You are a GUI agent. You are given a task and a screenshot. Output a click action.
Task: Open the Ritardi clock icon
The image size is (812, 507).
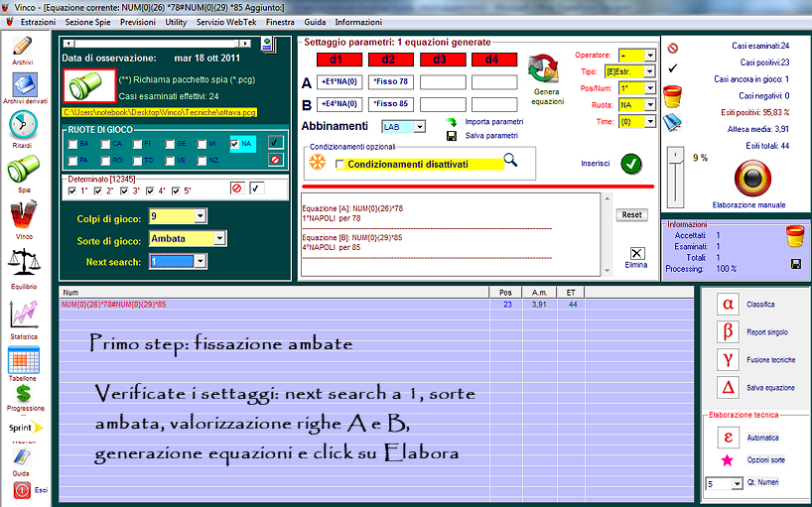click(23, 127)
